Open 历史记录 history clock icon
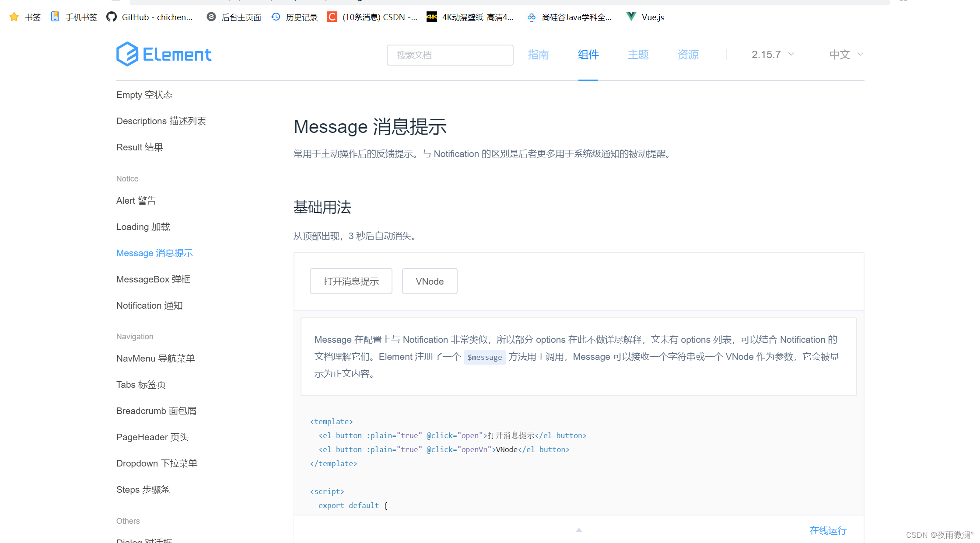The height and width of the screenshot is (543, 980). tap(276, 17)
